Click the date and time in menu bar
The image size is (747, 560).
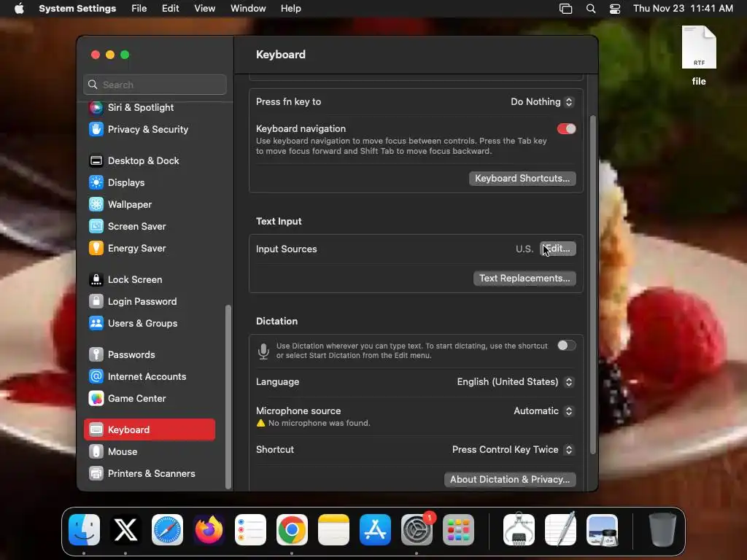pyautogui.click(x=683, y=9)
